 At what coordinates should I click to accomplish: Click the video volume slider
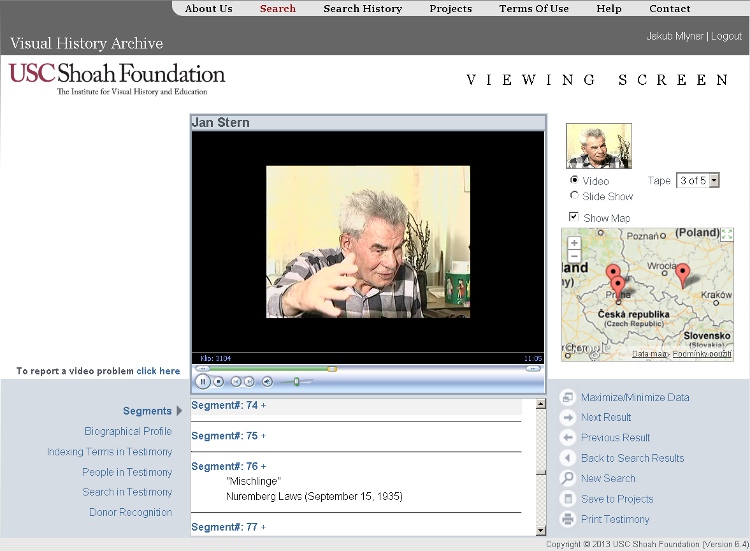click(296, 381)
